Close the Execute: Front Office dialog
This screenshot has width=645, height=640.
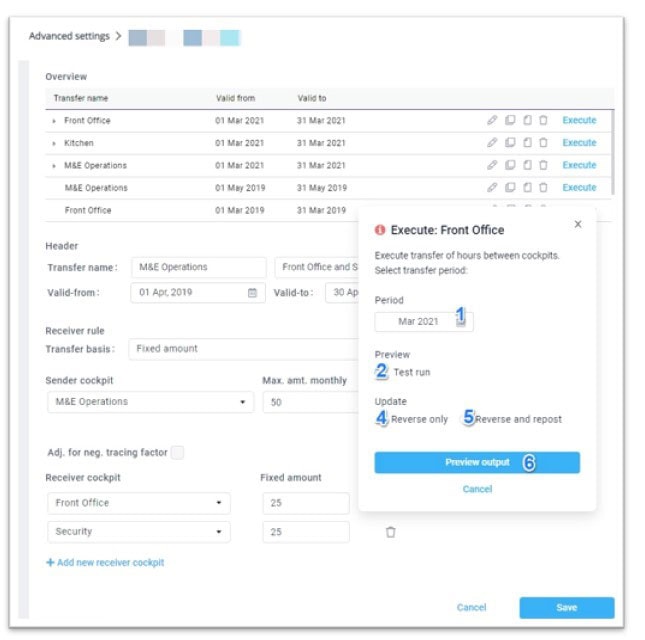coord(577,225)
